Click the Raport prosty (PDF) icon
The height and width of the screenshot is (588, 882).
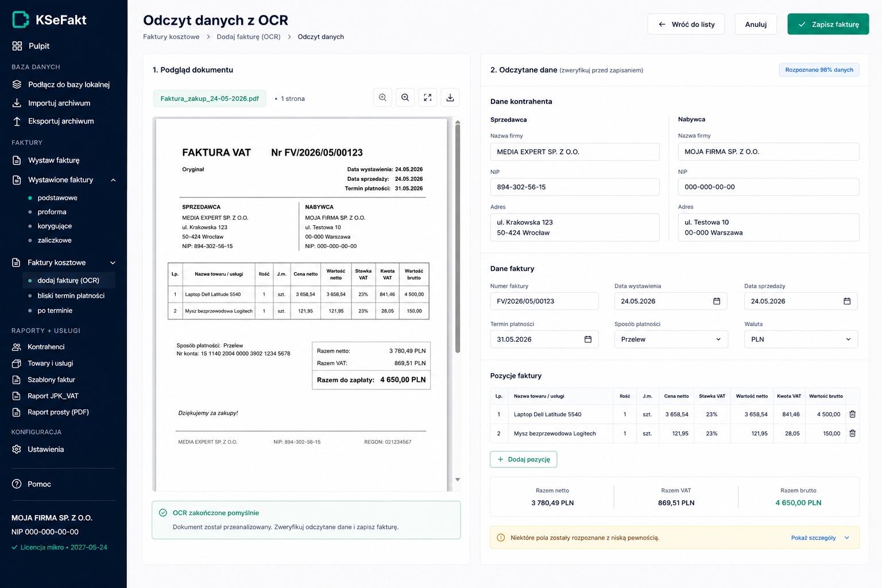point(17,412)
